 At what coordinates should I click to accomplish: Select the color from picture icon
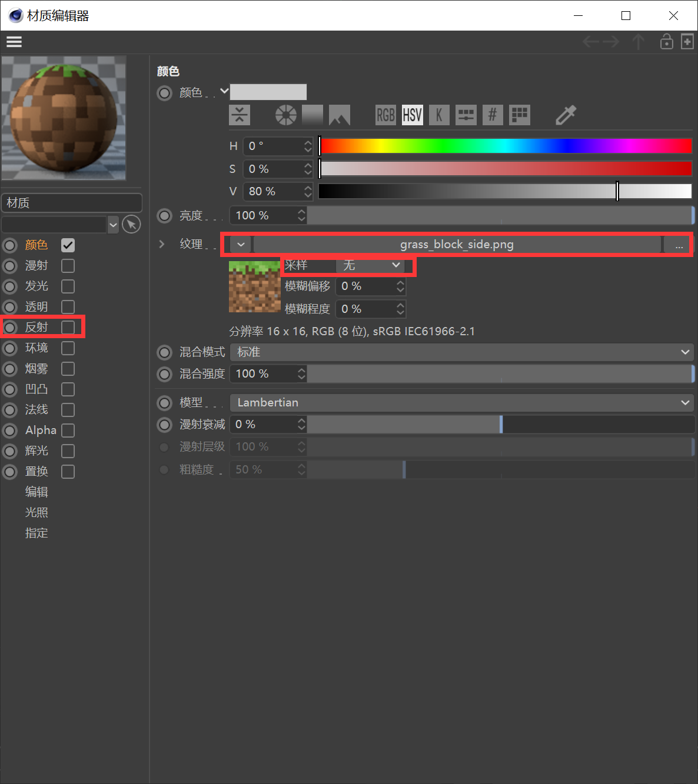pyautogui.click(x=340, y=115)
